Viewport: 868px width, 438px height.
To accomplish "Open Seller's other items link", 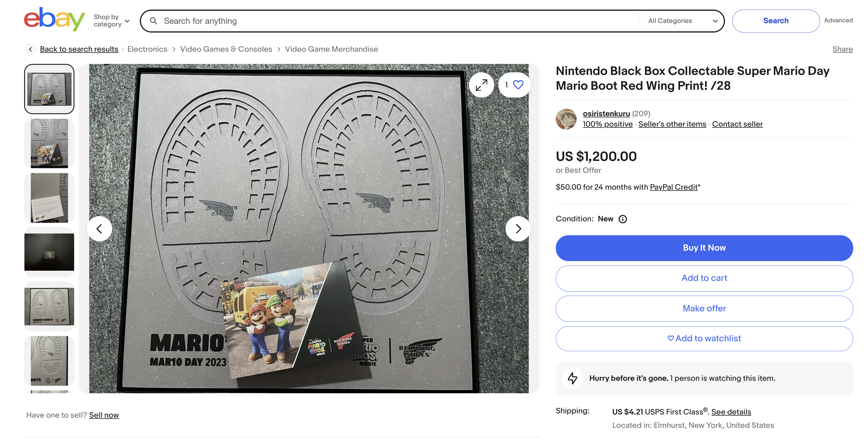I will pos(672,124).
